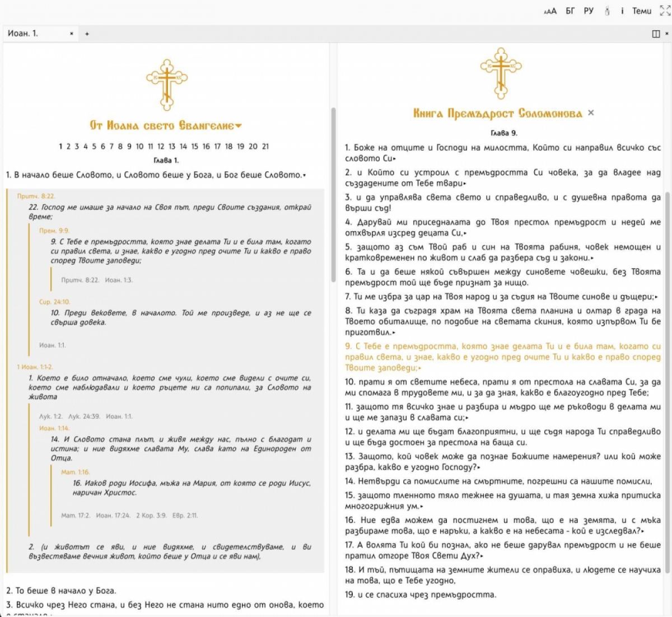Go to chapter 21 of Иоан

(x=265, y=147)
